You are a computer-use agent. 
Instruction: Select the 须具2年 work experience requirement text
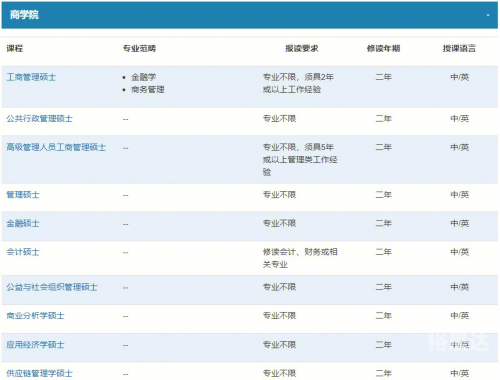coord(298,83)
